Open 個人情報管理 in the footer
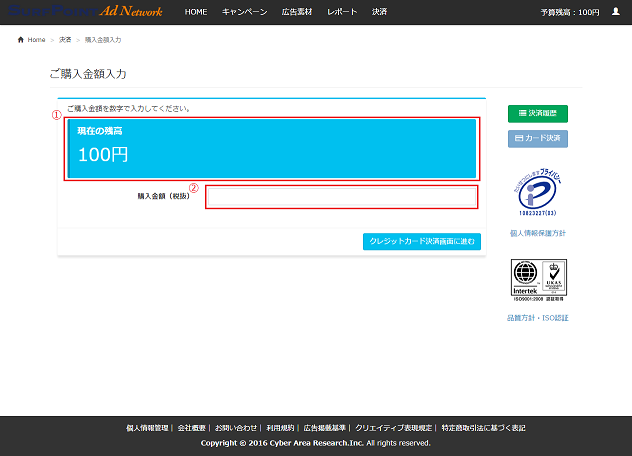The height and width of the screenshot is (456, 632). [x=147, y=428]
